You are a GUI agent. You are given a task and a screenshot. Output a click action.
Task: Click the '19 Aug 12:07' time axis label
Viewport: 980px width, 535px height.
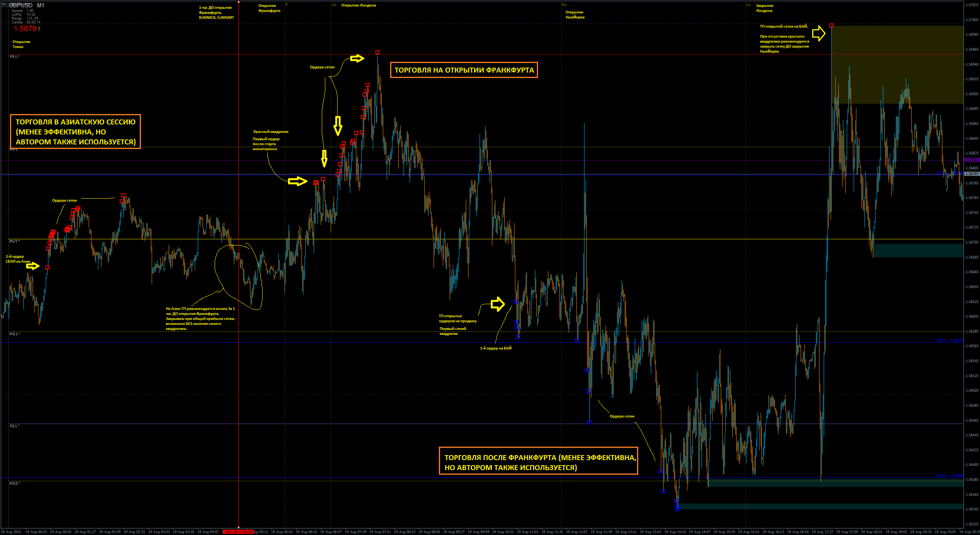[577, 532]
